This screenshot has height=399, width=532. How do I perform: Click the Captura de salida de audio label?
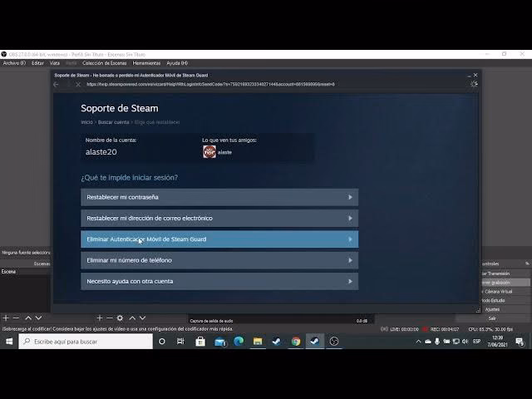[211, 321]
